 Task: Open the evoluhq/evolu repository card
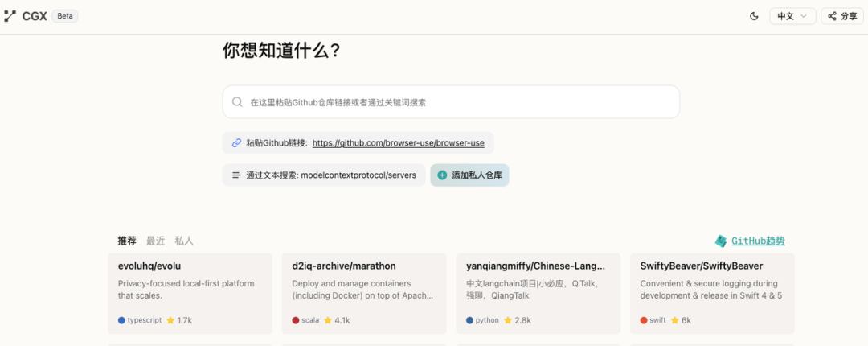click(x=190, y=294)
